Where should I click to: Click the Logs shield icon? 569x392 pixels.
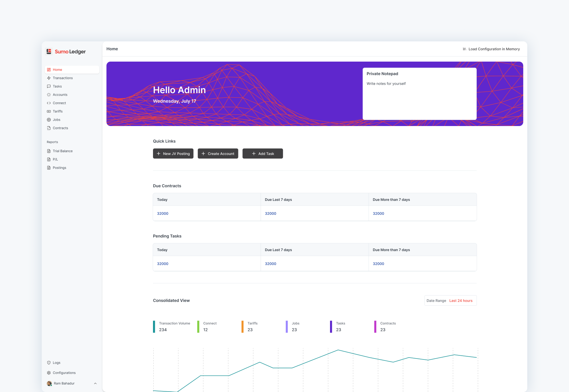tap(49, 363)
